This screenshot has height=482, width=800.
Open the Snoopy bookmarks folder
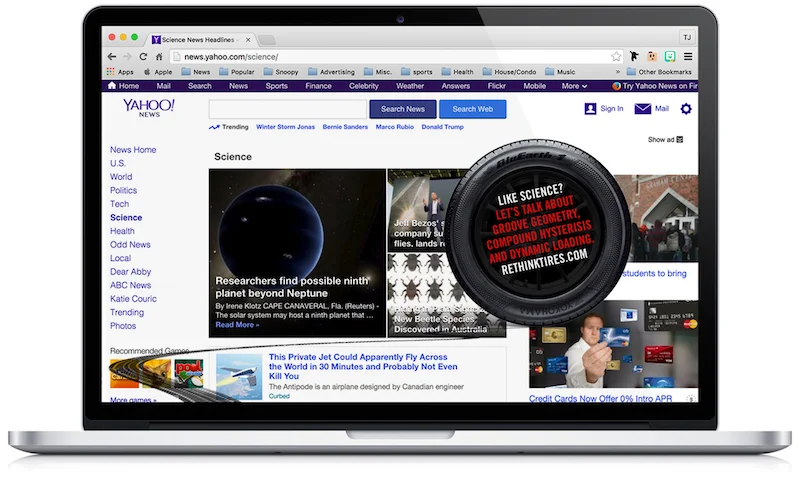coord(281,72)
